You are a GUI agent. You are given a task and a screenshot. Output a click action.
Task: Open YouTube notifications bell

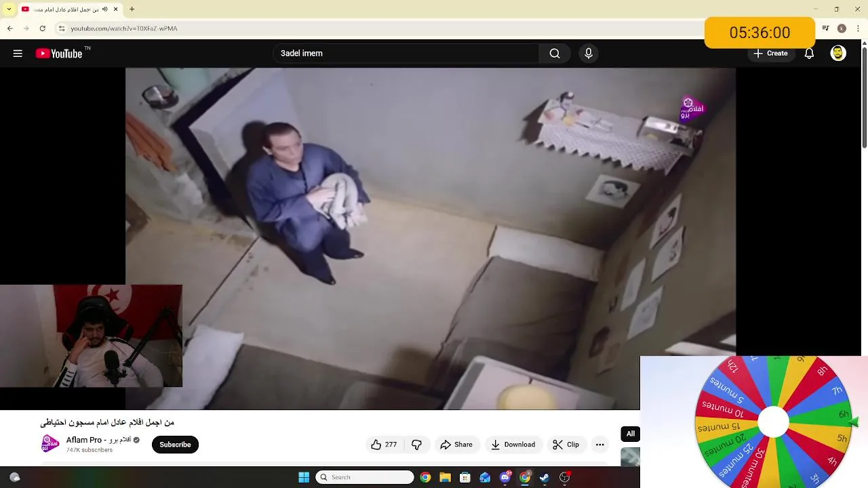click(809, 54)
